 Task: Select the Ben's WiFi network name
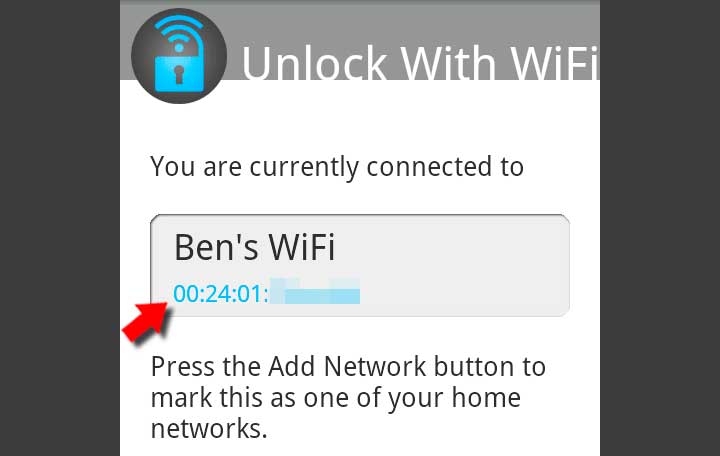(x=255, y=248)
